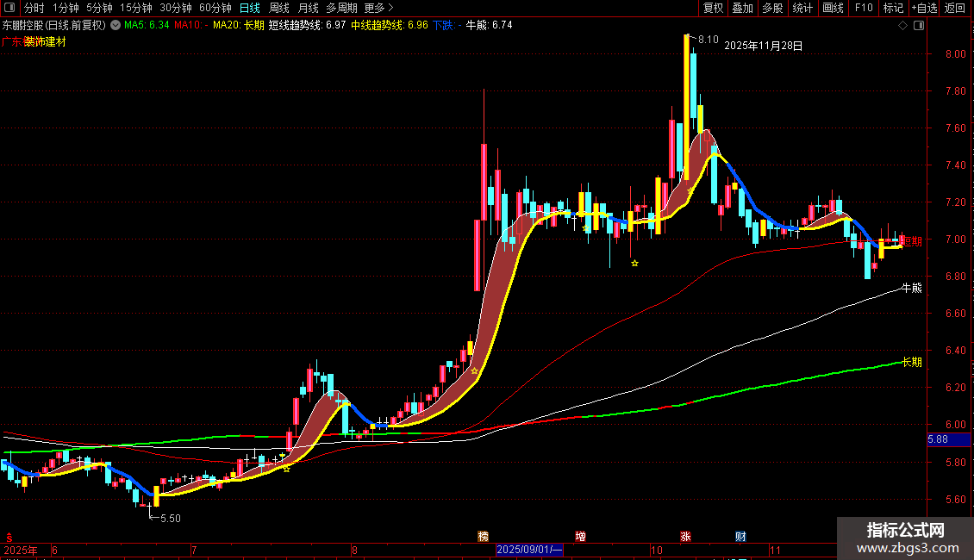Click the 东鹏控股(日线.前复权) stock title
The width and height of the screenshot is (974, 560).
coord(54,25)
